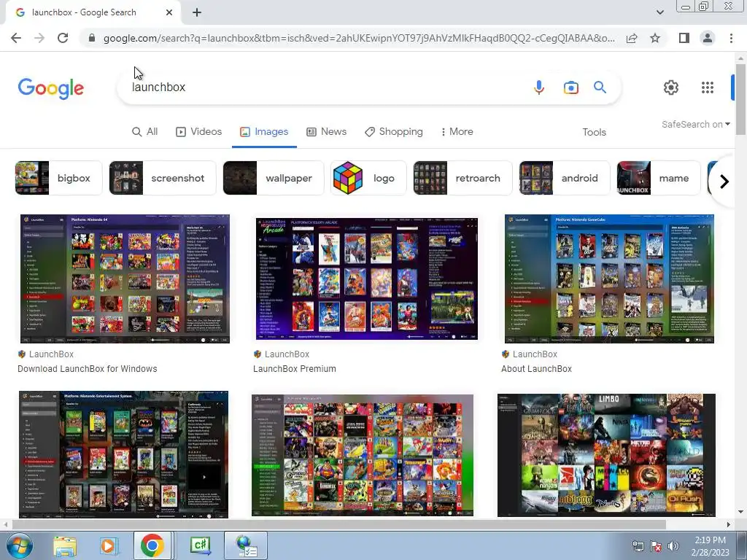The width and height of the screenshot is (747, 560).
Task: Switch to the Shopping tab
Action: (393, 132)
